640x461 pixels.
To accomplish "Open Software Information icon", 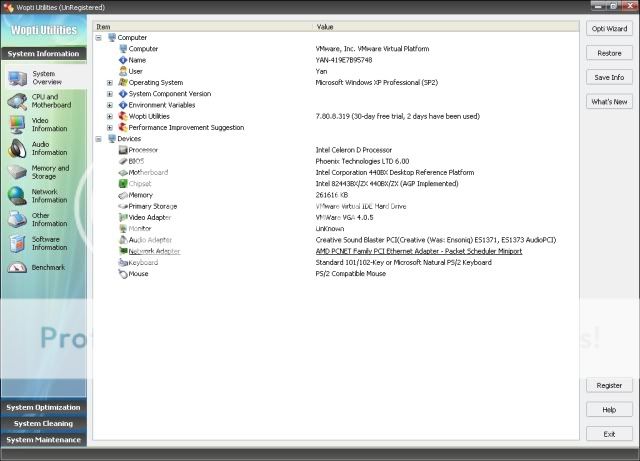I will click(x=17, y=243).
